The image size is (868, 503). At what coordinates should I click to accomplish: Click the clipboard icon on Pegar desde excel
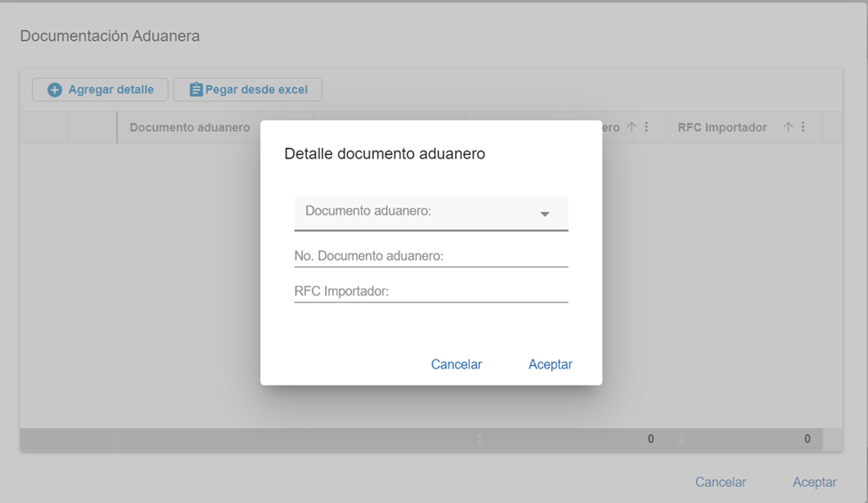(x=196, y=90)
